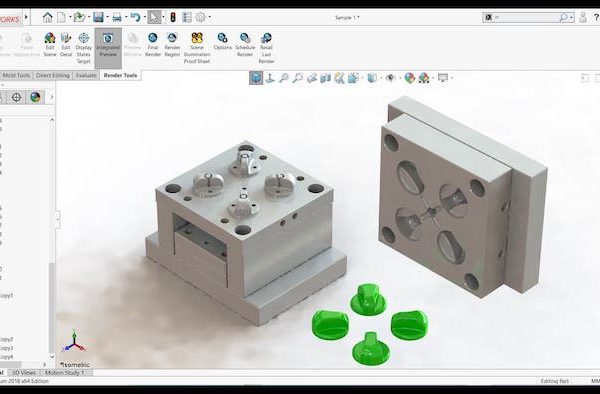Toggle the Section View icon

325,78
